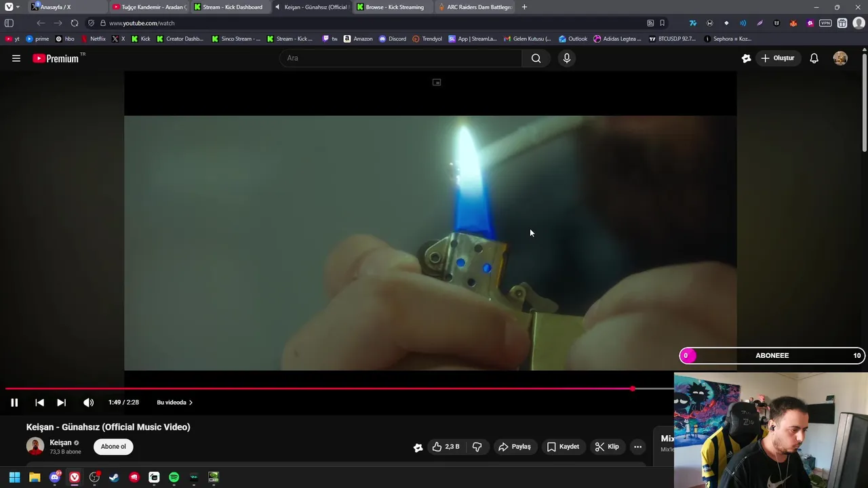
Task: Click the address bar URL youtube.com/watch
Action: pyautogui.click(x=142, y=23)
